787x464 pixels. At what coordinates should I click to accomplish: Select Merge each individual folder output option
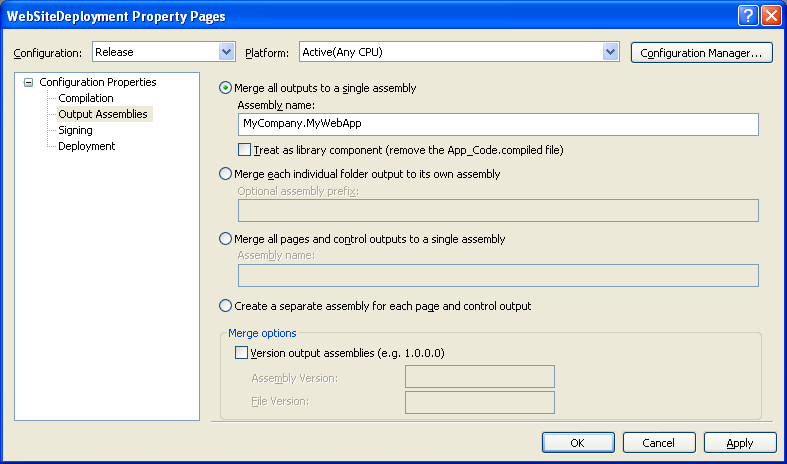(x=226, y=174)
